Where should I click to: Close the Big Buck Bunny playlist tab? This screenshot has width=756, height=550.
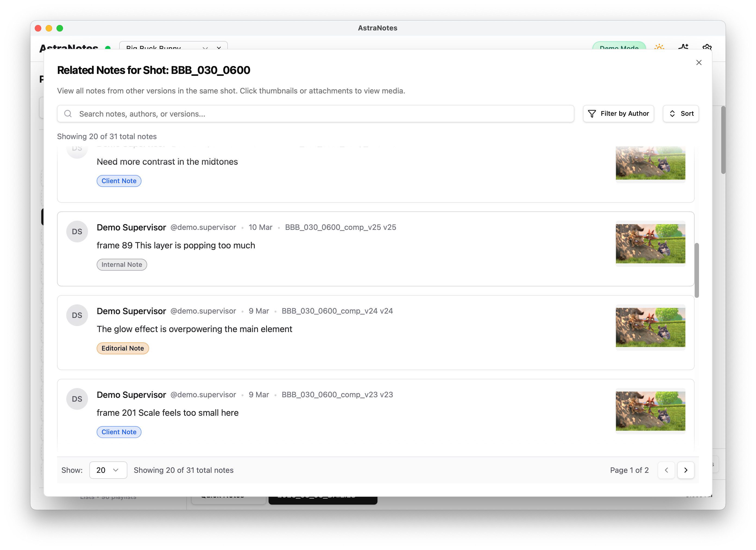[219, 48]
